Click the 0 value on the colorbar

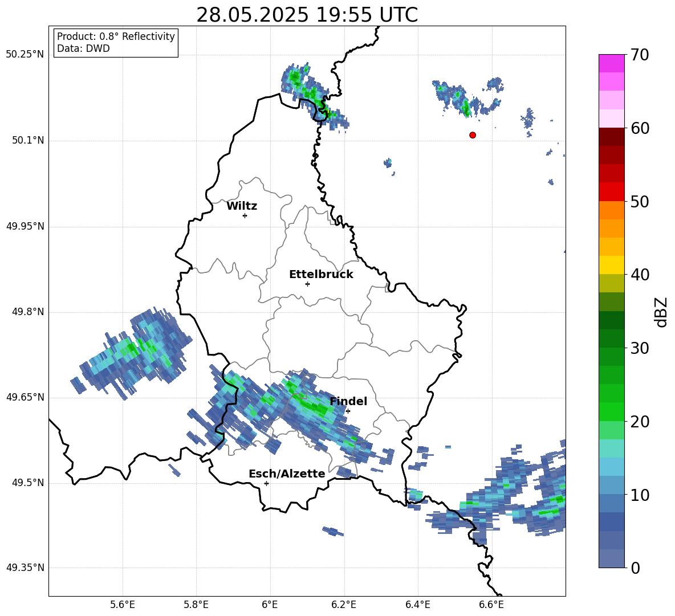click(x=636, y=568)
